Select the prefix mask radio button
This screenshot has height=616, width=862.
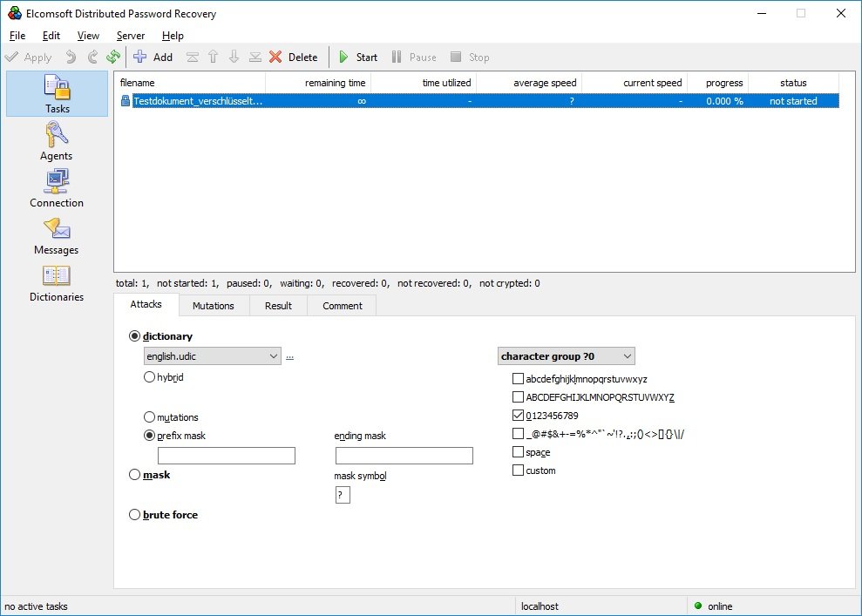[149, 436]
